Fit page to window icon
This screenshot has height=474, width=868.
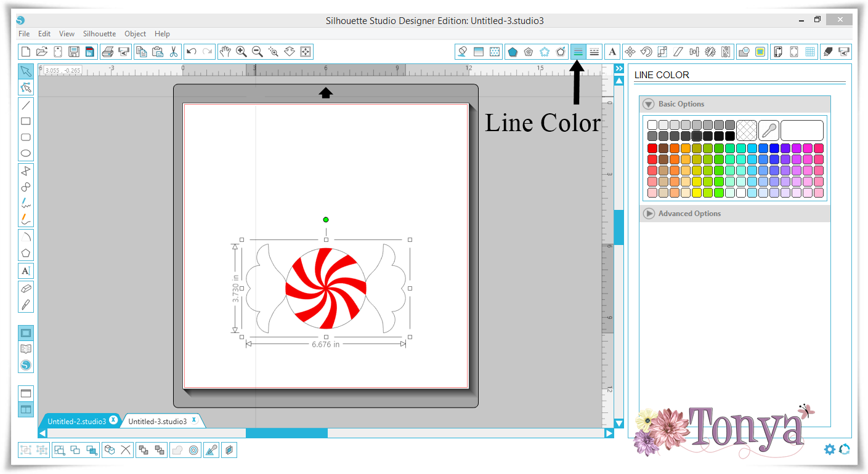pos(305,52)
